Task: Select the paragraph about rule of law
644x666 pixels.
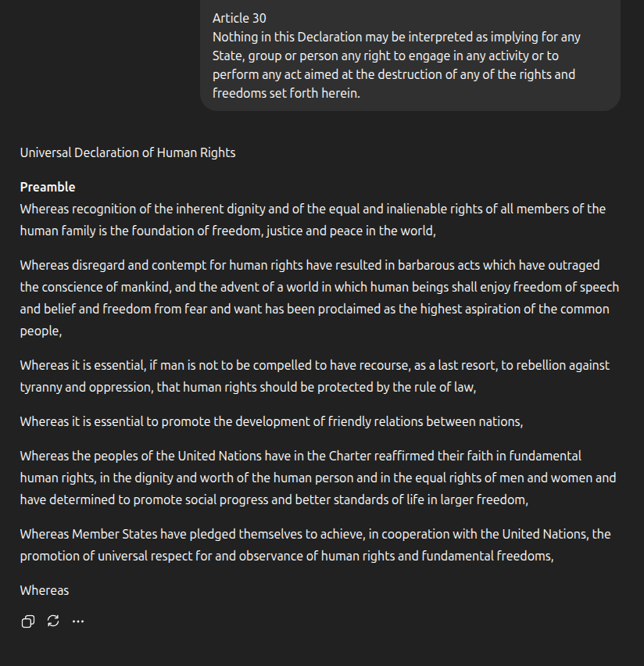Action: click(313, 376)
